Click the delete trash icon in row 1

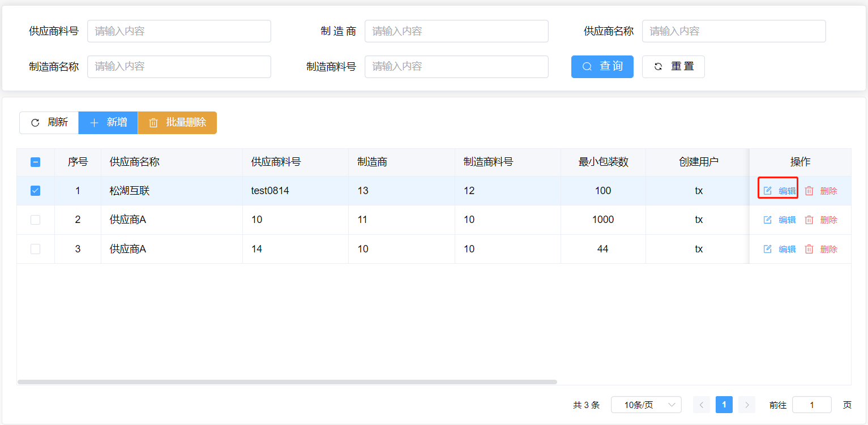tap(809, 191)
